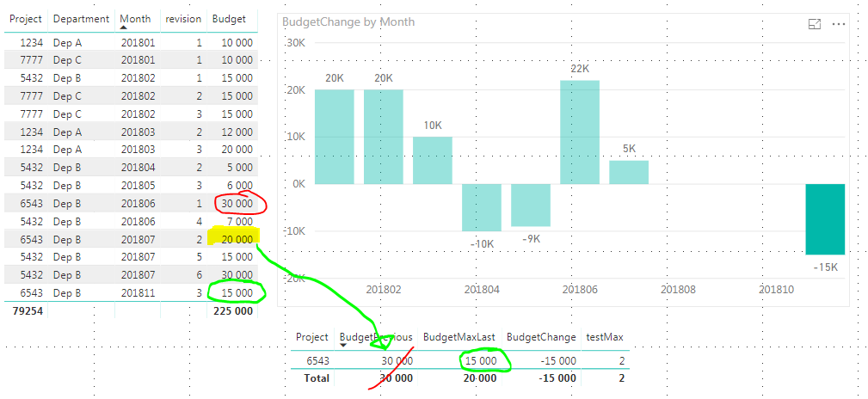Image resolution: width=868 pixels, height=399 pixels.
Task: Select 5432 project cell in 201802 row
Action: pos(32,77)
